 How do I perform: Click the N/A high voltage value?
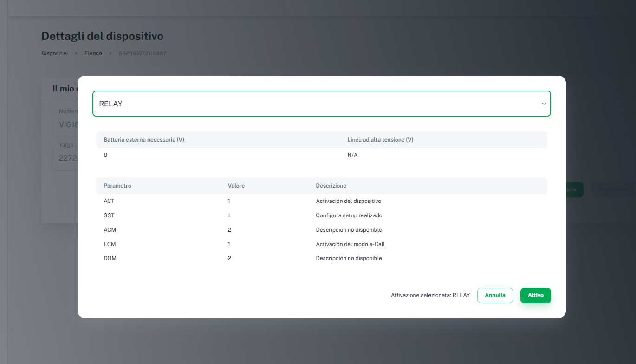pyautogui.click(x=352, y=155)
